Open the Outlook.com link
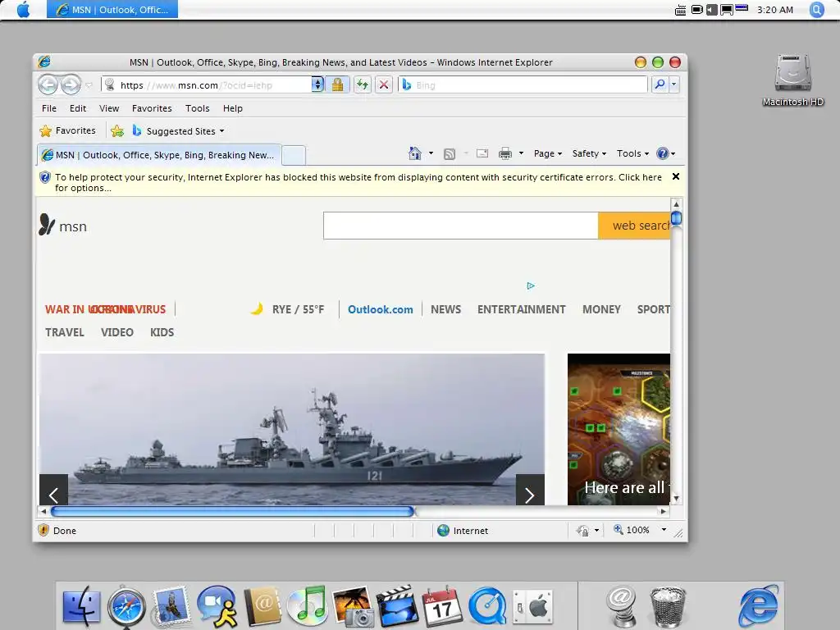Screen dimensions: 840x630 coord(381,309)
